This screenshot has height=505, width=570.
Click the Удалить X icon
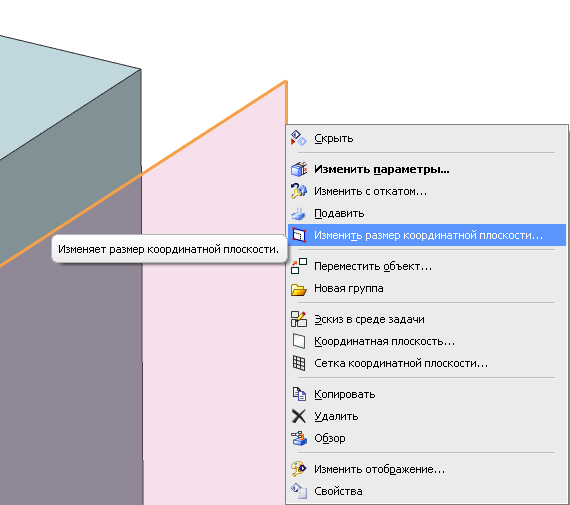298,416
